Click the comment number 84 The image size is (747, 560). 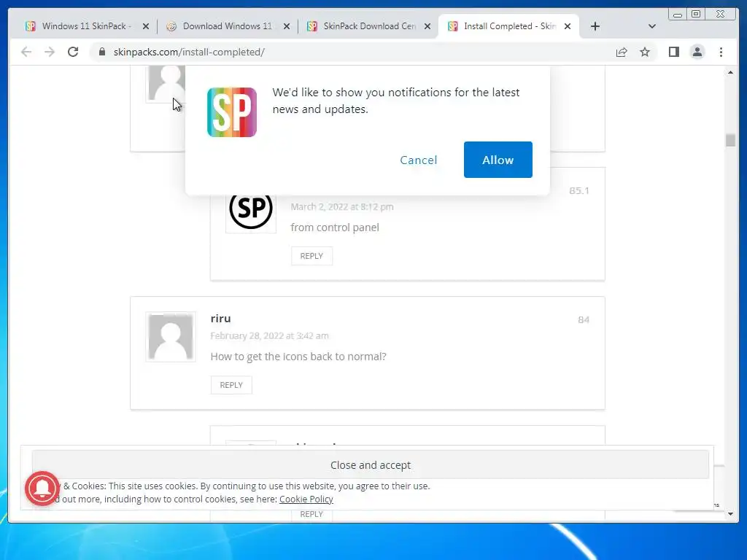584,319
